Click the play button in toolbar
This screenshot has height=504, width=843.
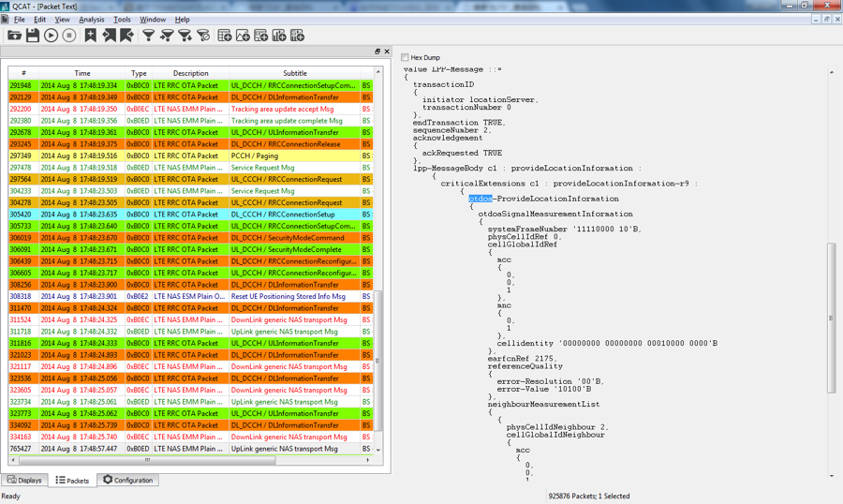tap(52, 36)
